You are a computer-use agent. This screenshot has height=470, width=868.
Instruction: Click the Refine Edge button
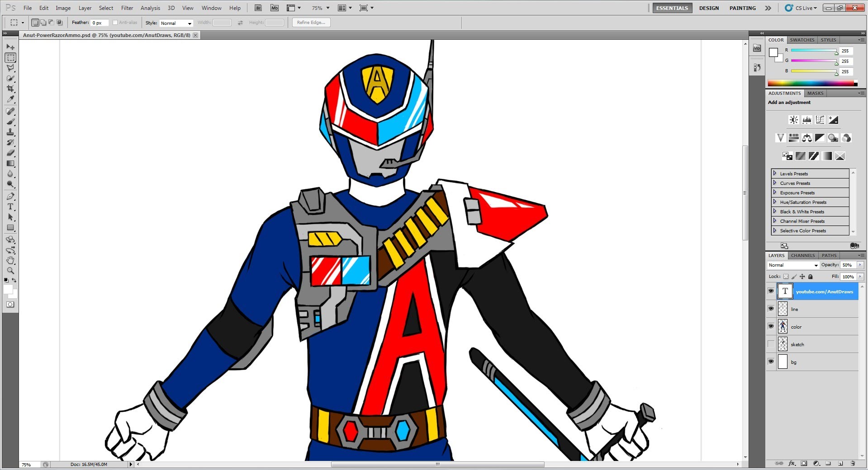[310, 22]
